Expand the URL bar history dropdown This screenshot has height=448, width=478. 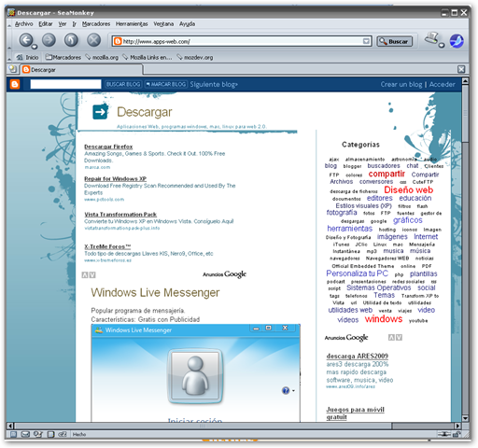(366, 41)
